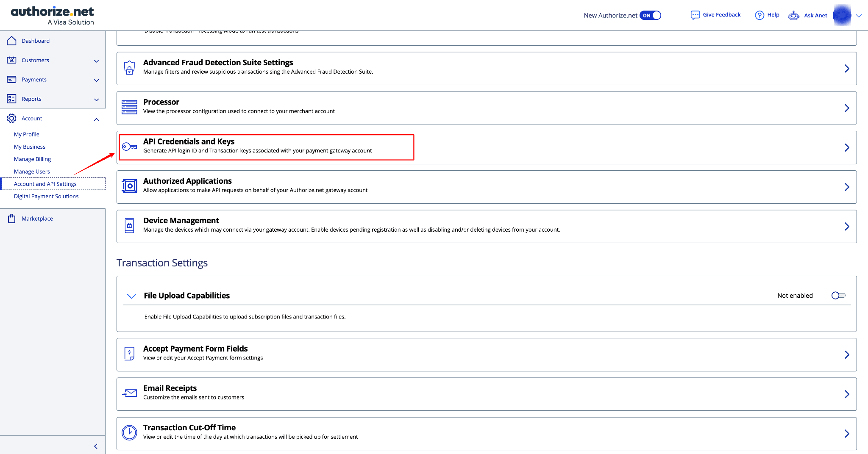Click the Accept Payment Form Fields document icon

129,353
